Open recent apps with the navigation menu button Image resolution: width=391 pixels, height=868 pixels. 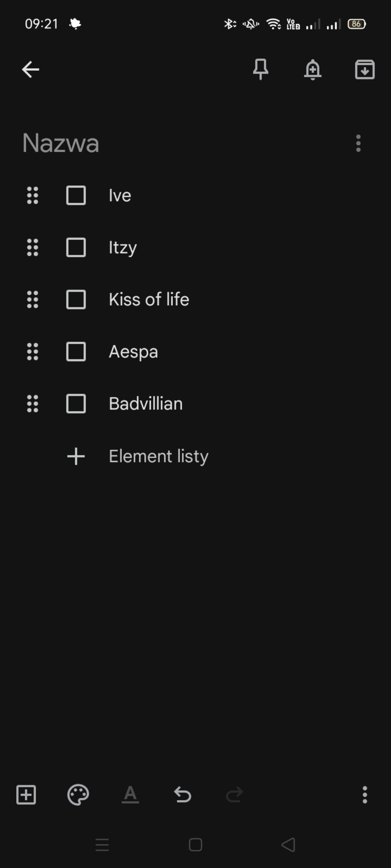point(102,844)
